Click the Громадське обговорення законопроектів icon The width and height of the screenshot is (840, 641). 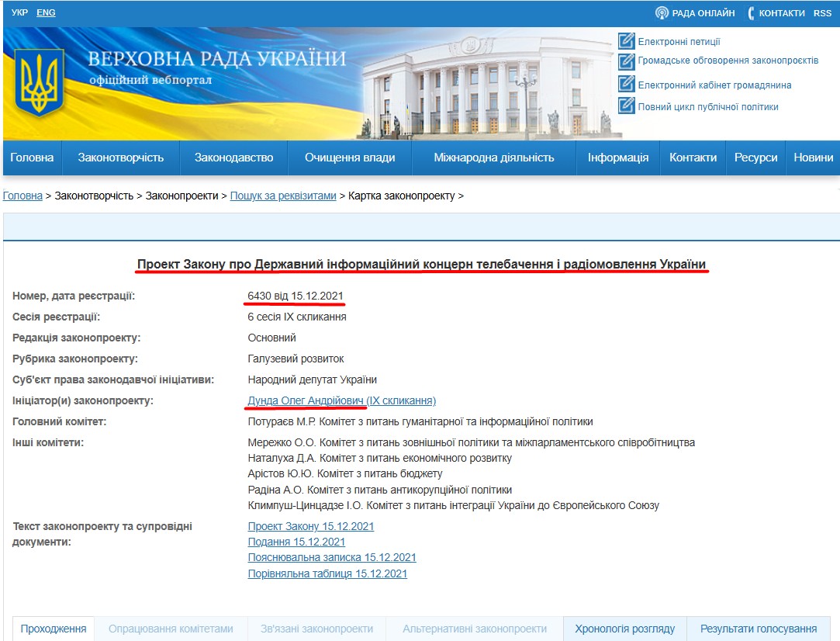[x=626, y=61]
